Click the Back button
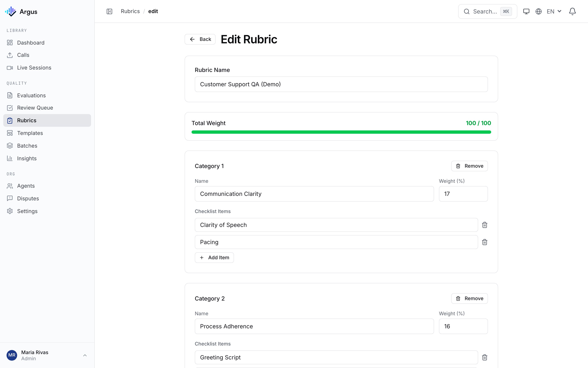 (200, 39)
